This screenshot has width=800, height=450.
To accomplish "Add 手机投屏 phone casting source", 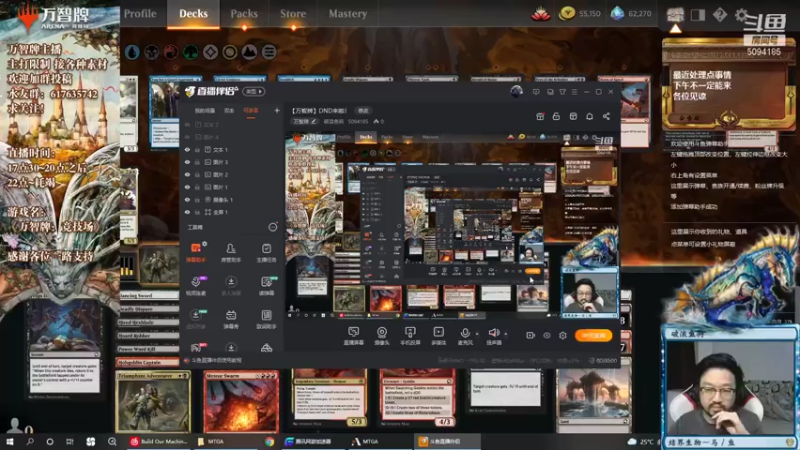I will pyautogui.click(x=410, y=336).
